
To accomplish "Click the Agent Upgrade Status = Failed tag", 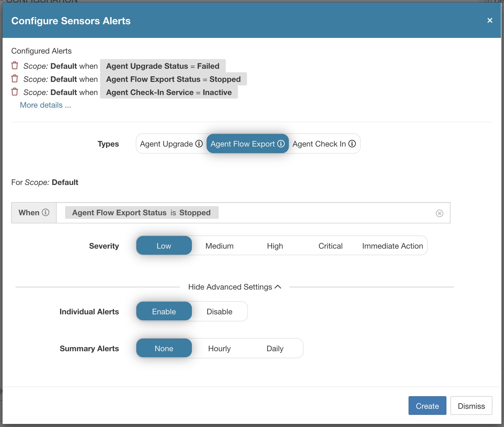I will (x=163, y=66).
